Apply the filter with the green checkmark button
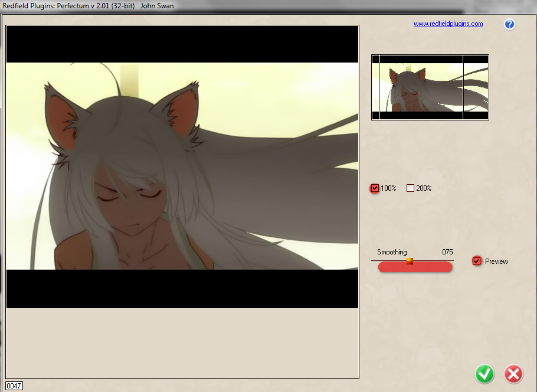 point(484,374)
